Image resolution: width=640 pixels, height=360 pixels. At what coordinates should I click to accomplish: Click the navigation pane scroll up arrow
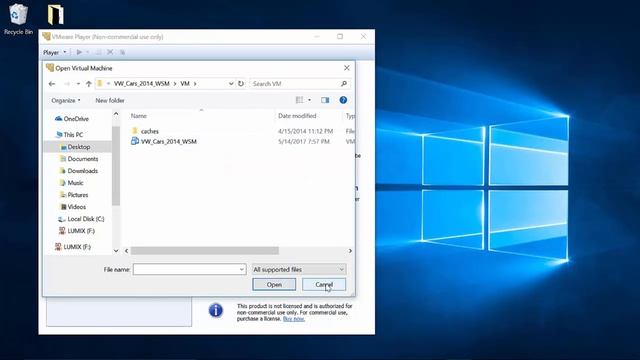[x=116, y=114]
